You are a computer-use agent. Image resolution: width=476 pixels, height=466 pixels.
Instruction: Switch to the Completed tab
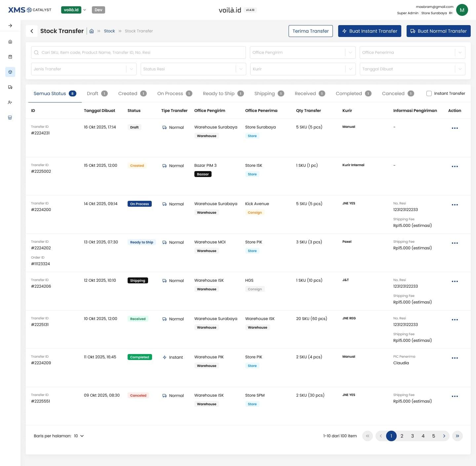pyautogui.click(x=354, y=93)
